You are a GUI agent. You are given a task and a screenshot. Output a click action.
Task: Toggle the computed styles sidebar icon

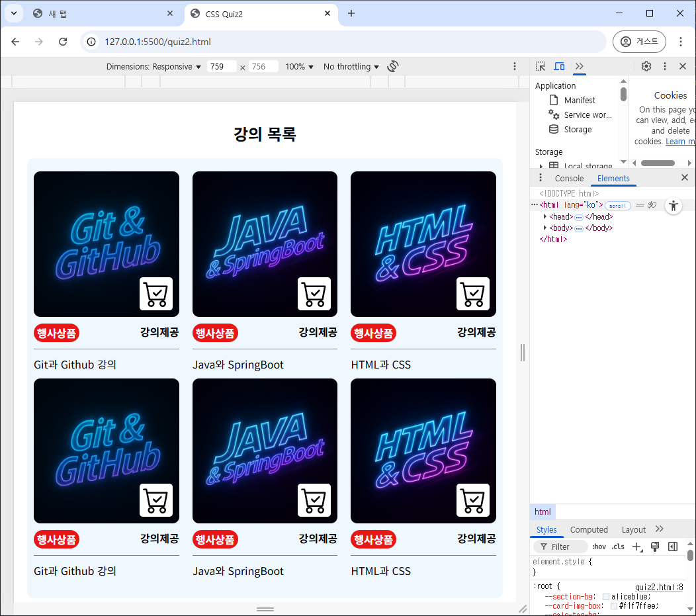coord(673,547)
